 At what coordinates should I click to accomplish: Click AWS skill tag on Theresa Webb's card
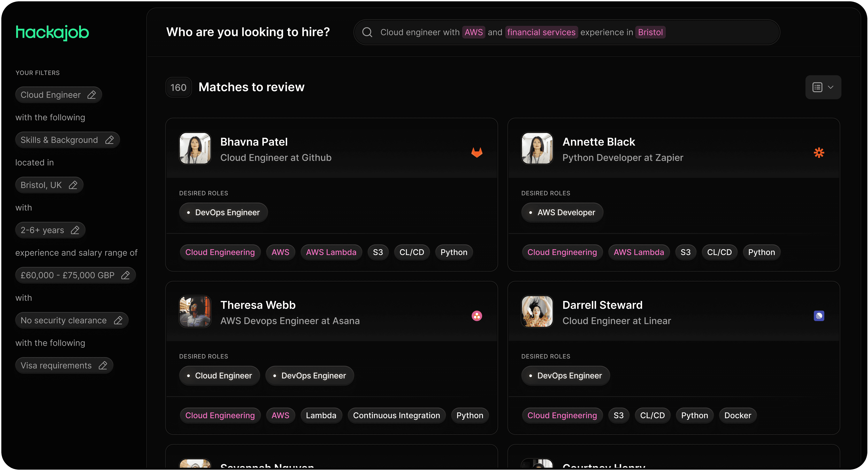pyautogui.click(x=280, y=416)
